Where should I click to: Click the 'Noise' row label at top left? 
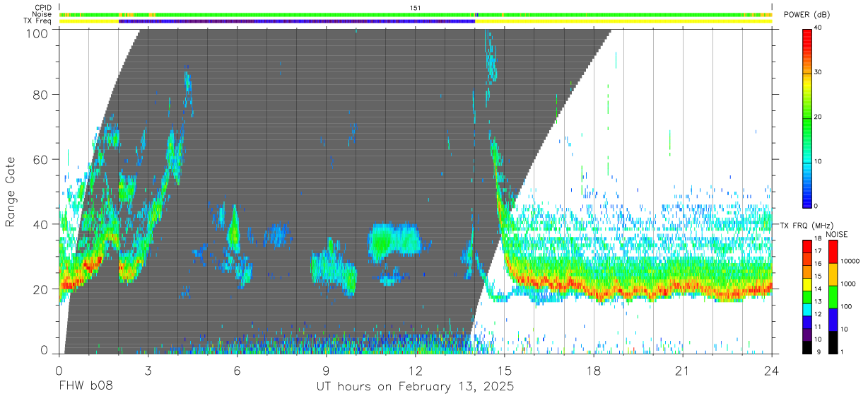pyautogui.click(x=43, y=14)
